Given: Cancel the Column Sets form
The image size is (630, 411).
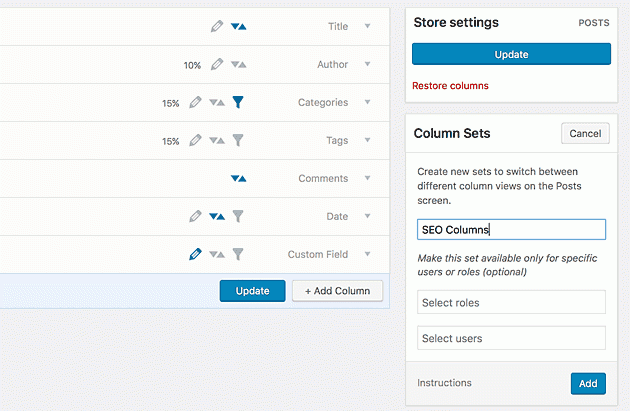Looking at the screenshot, I should click(585, 133).
